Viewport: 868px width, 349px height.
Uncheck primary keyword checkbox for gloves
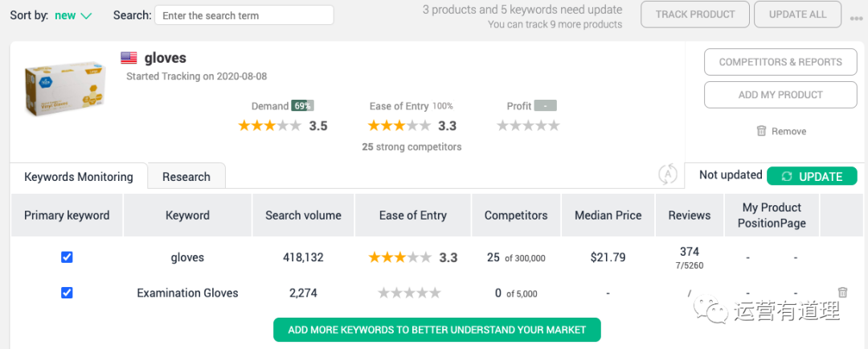point(67,257)
